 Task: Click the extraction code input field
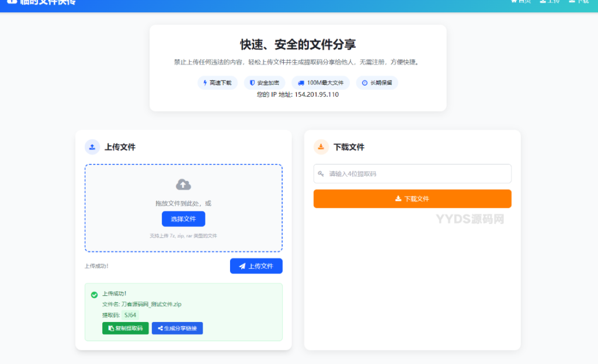coord(412,173)
